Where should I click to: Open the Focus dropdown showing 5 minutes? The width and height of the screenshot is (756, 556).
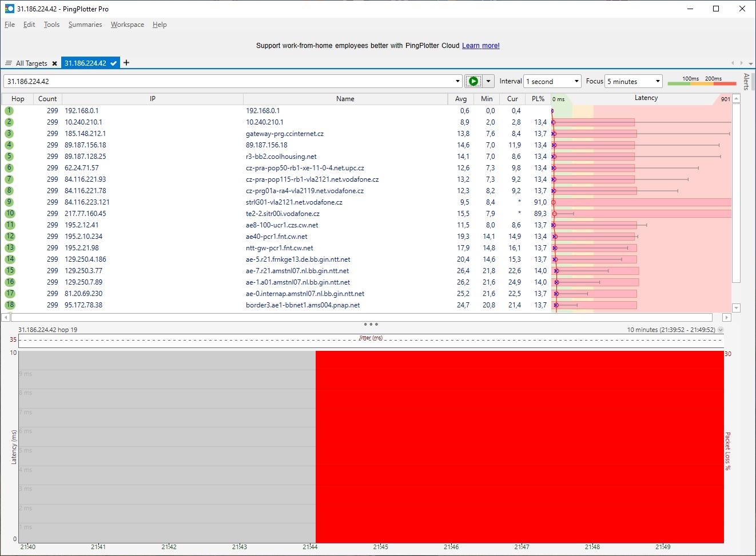point(634,82)
